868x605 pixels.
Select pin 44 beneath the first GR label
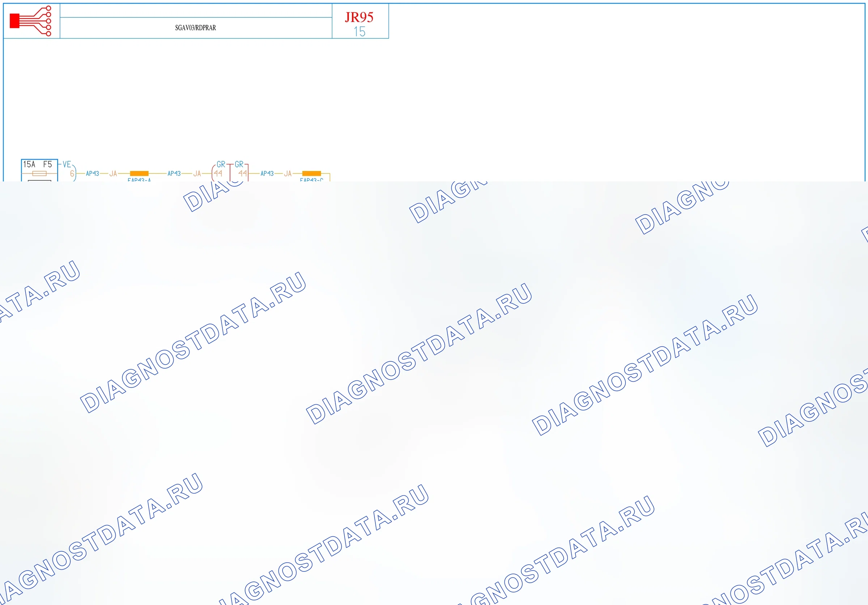tap(218, 173)
